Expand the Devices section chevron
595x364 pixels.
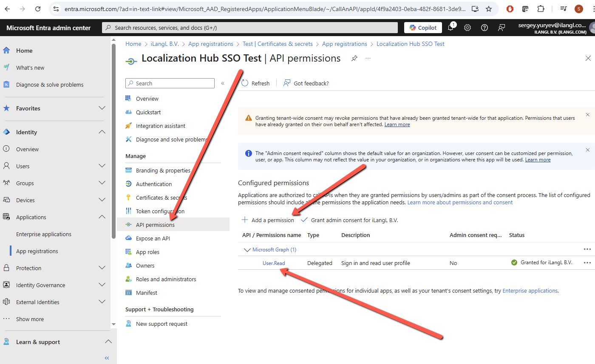[x=102, y=200]
